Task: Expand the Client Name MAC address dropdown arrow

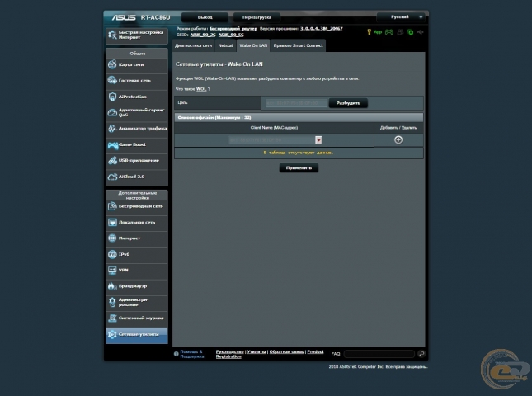Action: [318, 139]
